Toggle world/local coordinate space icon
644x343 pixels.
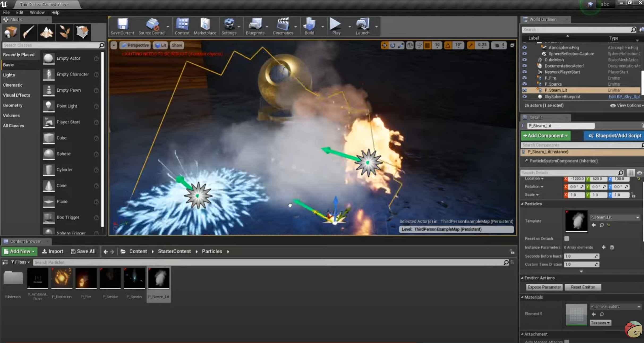pyautogui.click(x=410, y=45)
